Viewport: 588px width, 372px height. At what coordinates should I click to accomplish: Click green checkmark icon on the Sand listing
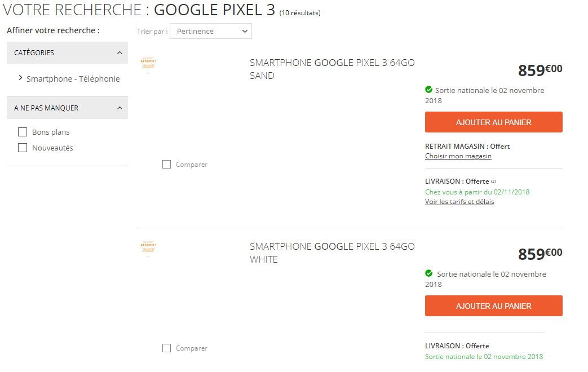[429, 90]
